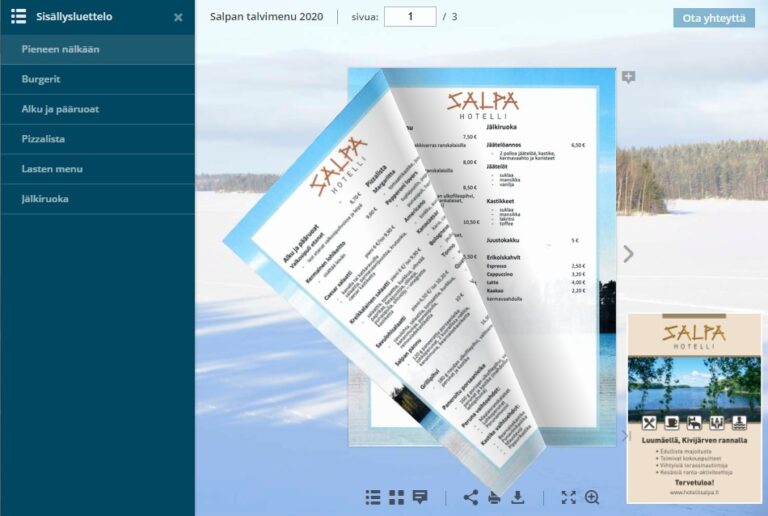Open the Pieneen nälkään section
Screen dimensions: 768x516
tap(97, 49)
